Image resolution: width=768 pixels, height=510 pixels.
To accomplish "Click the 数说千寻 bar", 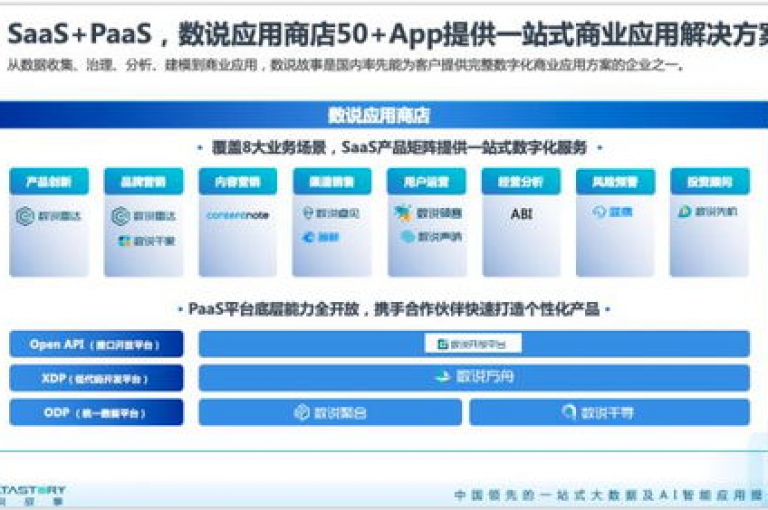I will [x=609, y=412].
